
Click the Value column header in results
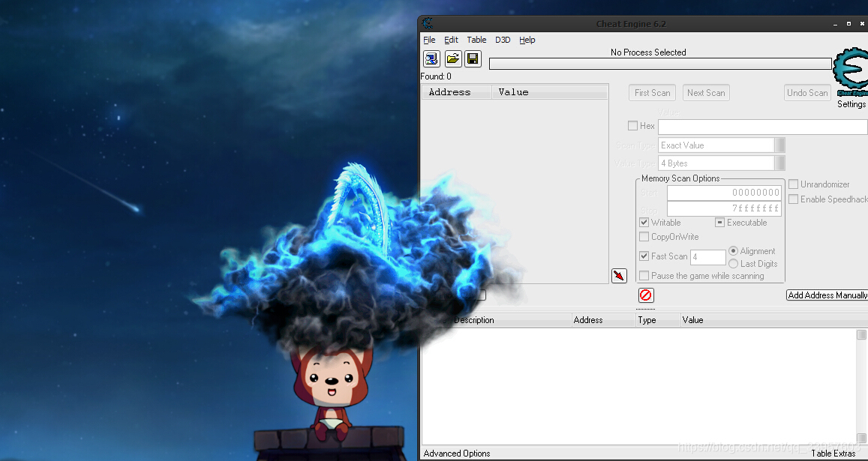tap(550, 92)
